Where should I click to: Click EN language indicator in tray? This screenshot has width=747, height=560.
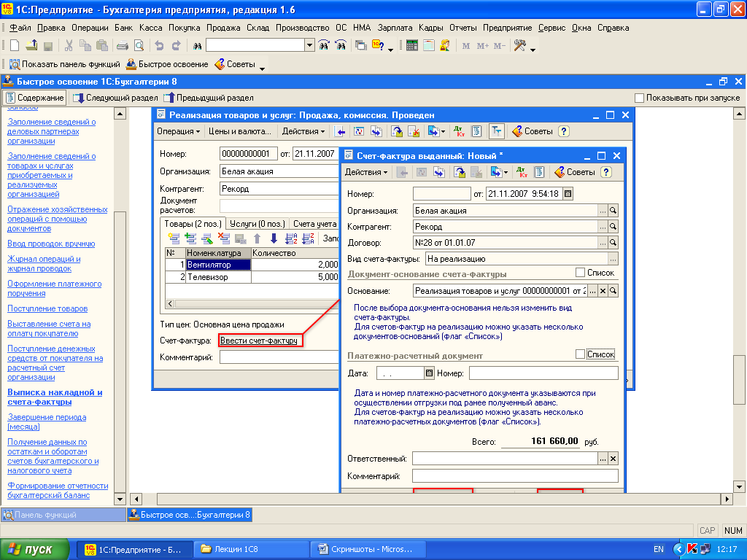(x=659, y=550)
